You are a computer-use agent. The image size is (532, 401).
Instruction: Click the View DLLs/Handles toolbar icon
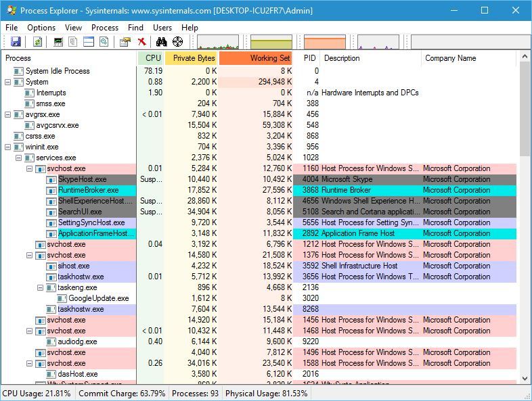104,42
